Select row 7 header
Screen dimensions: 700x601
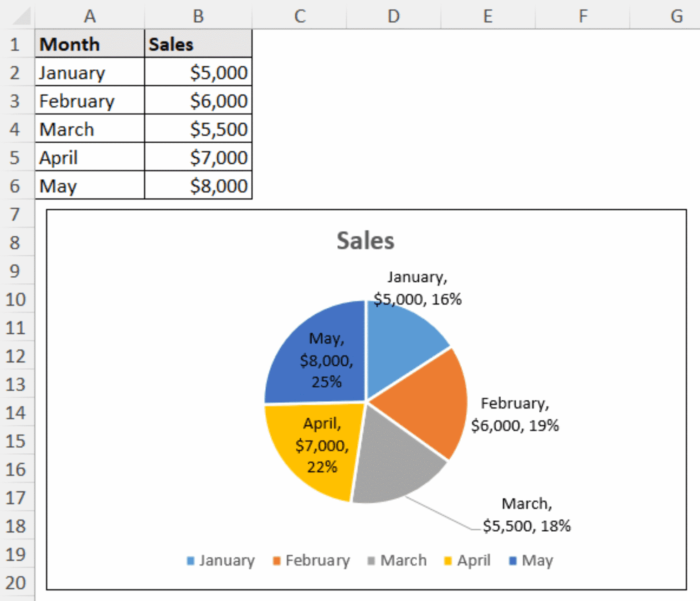tap(17, 214)
